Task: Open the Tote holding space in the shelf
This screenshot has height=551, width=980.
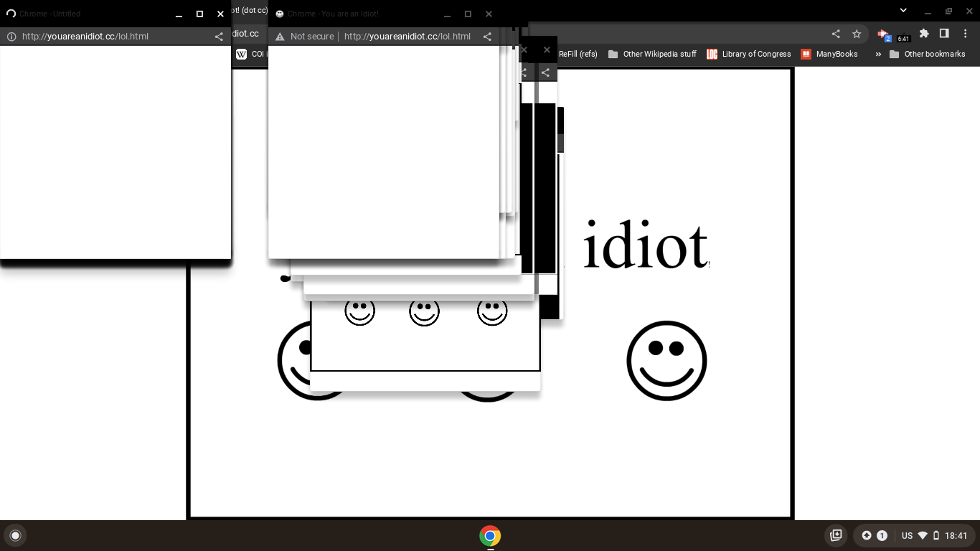Action: coord(836,535)
